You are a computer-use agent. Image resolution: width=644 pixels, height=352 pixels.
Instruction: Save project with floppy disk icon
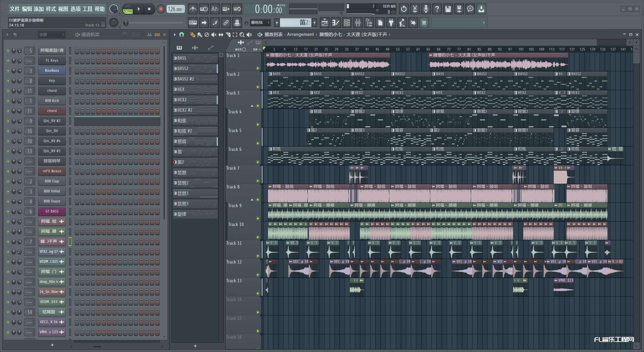click(448, 9)
